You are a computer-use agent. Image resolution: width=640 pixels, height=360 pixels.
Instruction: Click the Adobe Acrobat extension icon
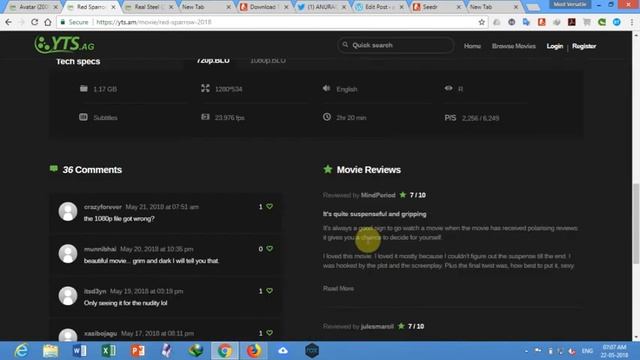(572, 22)
